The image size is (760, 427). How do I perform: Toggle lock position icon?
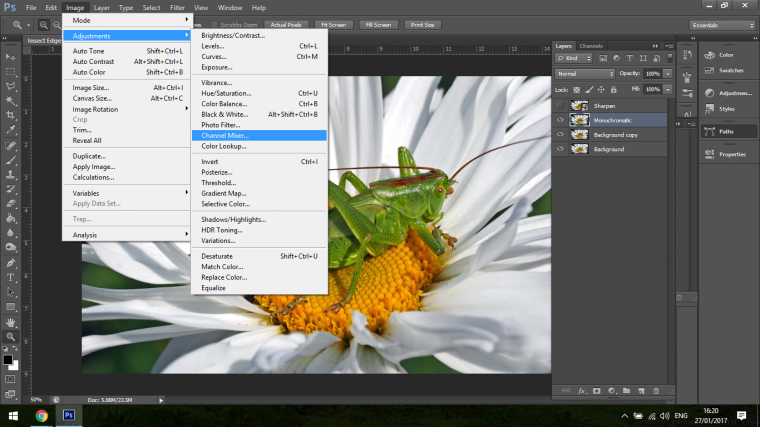point(601,90)
